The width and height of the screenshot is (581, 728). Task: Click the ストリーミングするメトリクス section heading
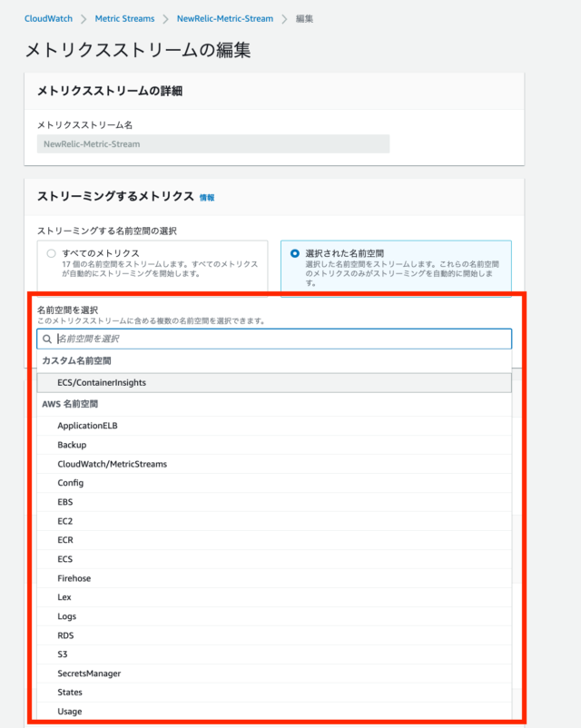tap(115, 196)
